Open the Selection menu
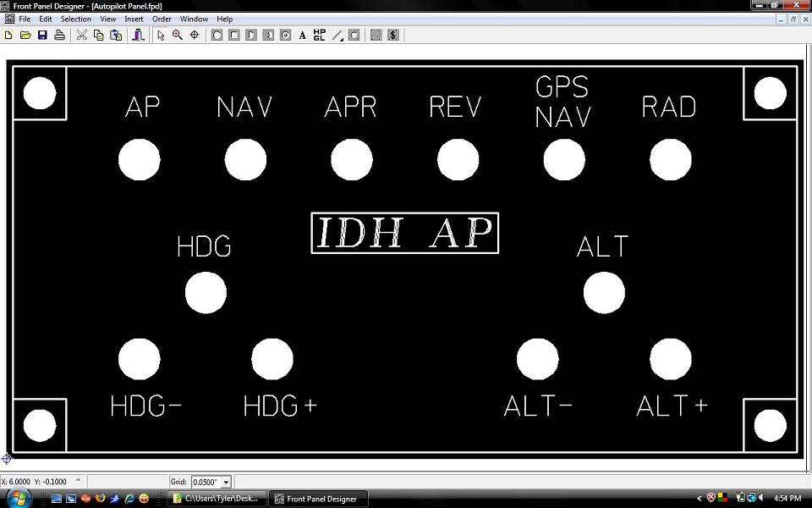The width and height of the screenshot is (812, 508). tap(75, 19)
